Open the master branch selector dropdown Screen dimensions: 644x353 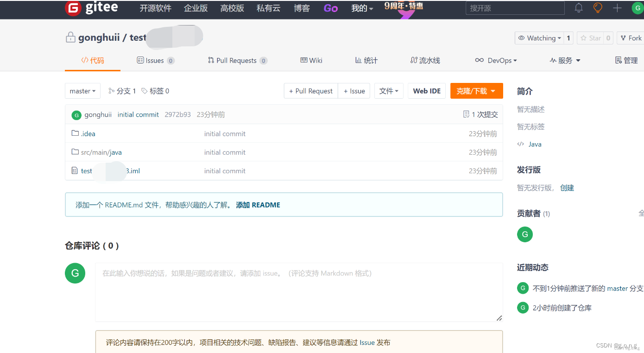[82, 91]
